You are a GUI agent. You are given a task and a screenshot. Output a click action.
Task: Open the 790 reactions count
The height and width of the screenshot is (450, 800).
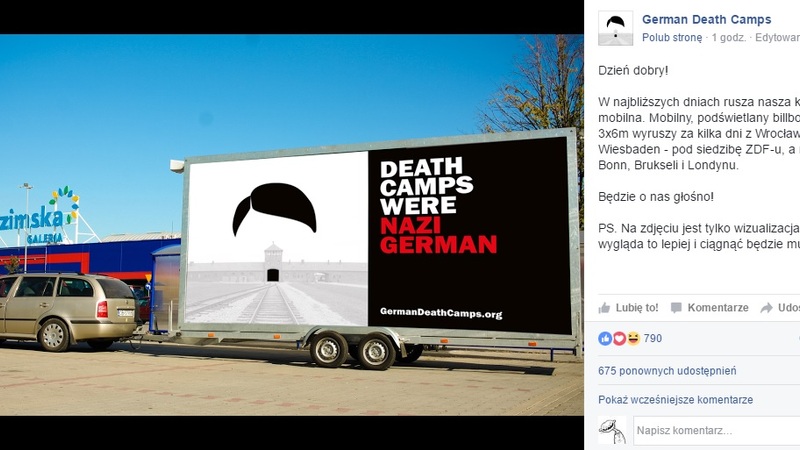click(x=652, y=339)
